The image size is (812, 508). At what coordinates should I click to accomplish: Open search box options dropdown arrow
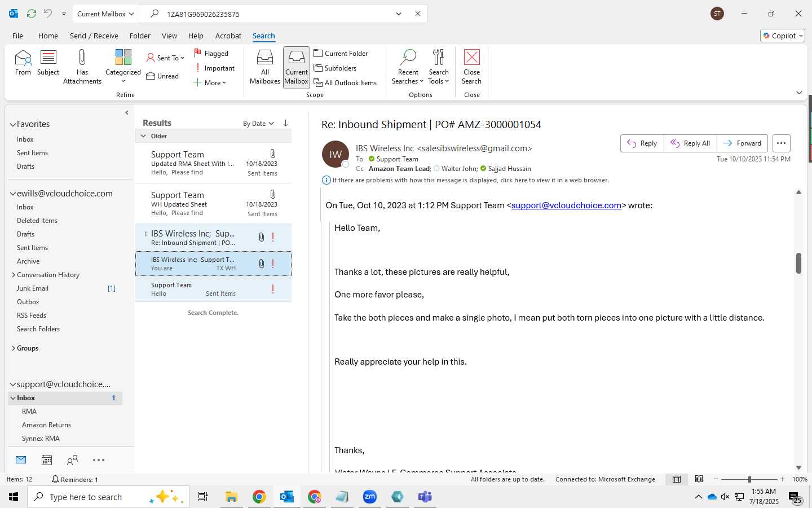[399, 14]
